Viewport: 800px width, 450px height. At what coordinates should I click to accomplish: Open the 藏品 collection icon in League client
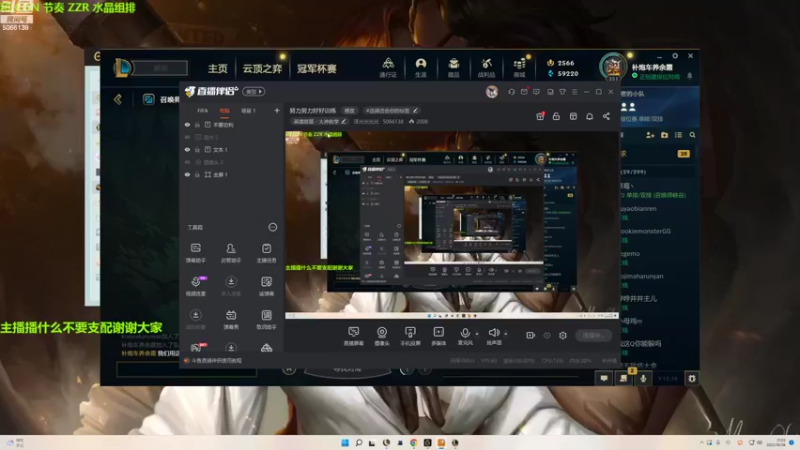click(454, 67)
